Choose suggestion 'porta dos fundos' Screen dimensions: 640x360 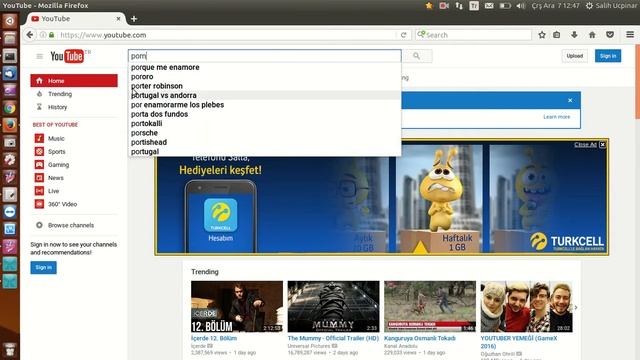pyautogui.click(x=264, y=114)
